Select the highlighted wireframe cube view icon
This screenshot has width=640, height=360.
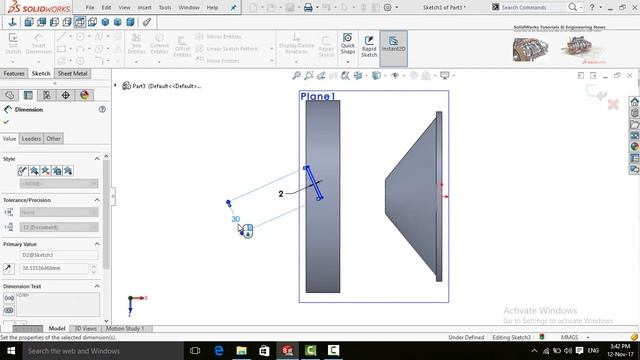pos(80,22)
